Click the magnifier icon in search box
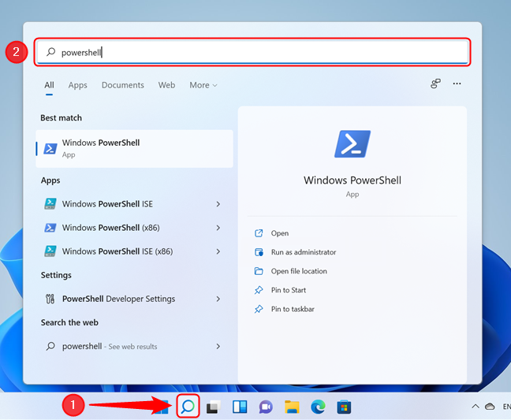The image size is (511, 420). click(x=50, y=52)
